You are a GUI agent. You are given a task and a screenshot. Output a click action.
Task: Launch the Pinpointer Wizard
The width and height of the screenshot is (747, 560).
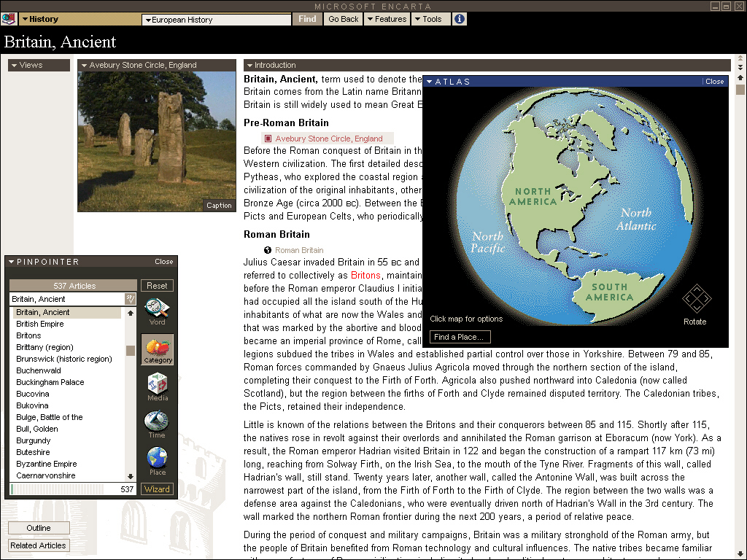[157, 489]
